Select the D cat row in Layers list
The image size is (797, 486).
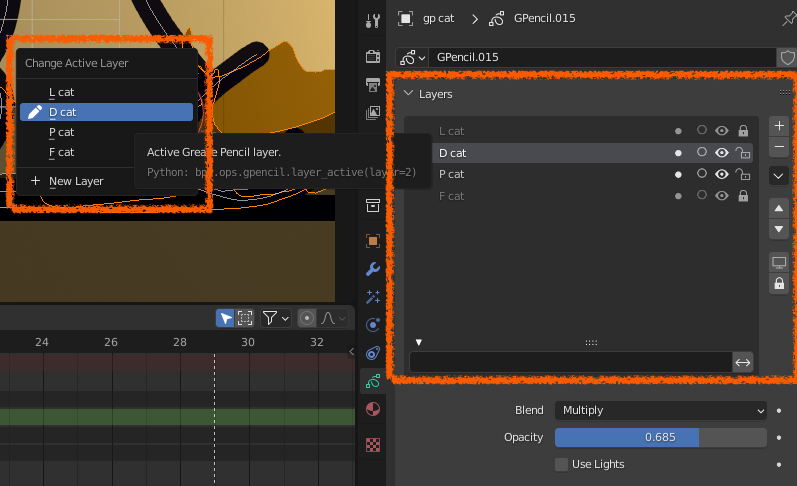pos(592,153)
